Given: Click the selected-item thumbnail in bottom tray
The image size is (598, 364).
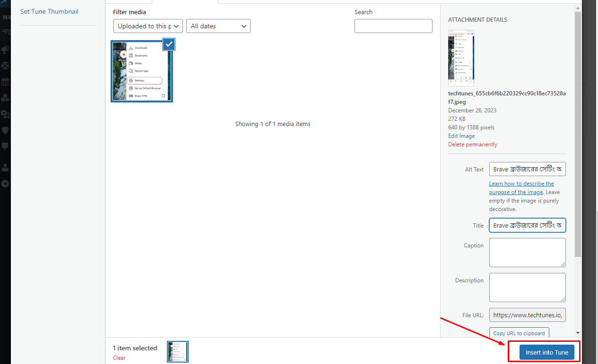Looking at the screenshot, I should click(x=178, y=352).
